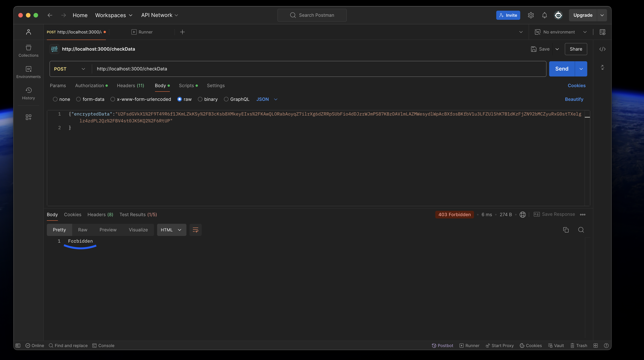Image resolution: width=644 pixels, height=360 pixels.
Task: Click the configure workspace sidebar grid icon
Action: [29, 117]
